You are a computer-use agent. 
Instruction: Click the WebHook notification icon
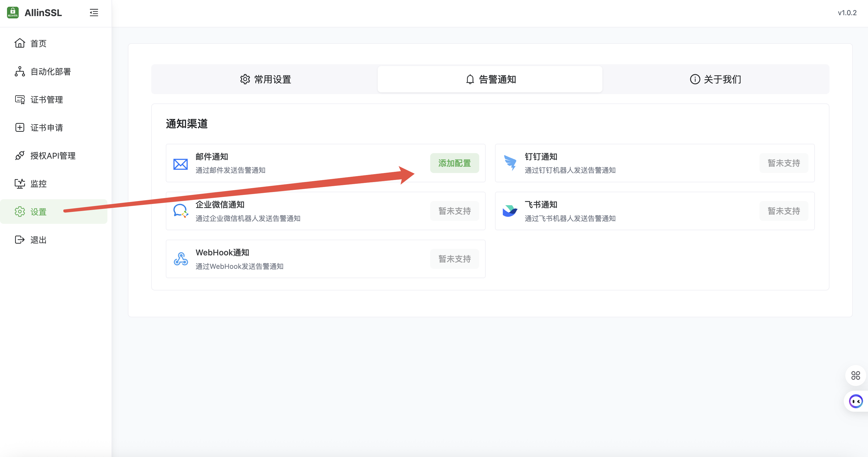[181, 259]
